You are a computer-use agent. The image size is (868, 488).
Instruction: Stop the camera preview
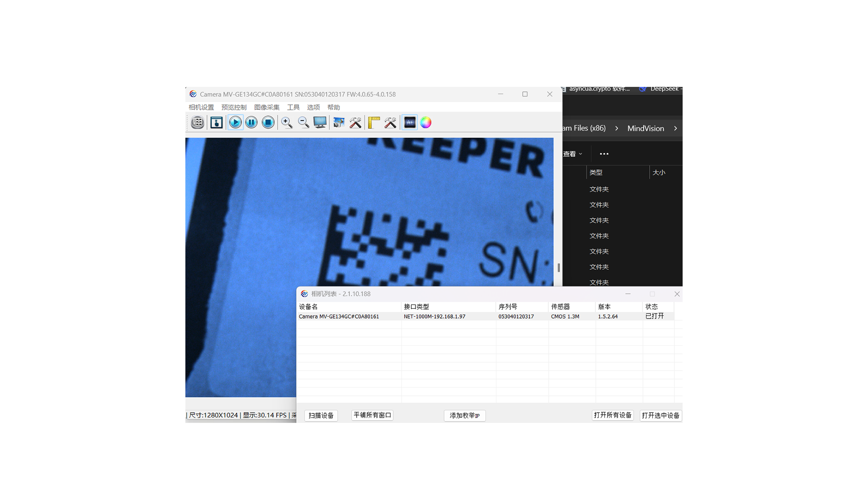[x=268, y=122]
